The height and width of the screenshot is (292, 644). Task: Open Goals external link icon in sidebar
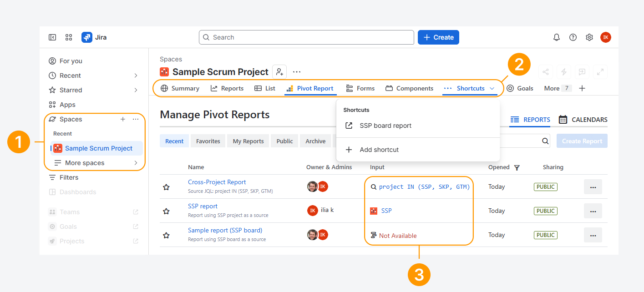click(135, 227)
